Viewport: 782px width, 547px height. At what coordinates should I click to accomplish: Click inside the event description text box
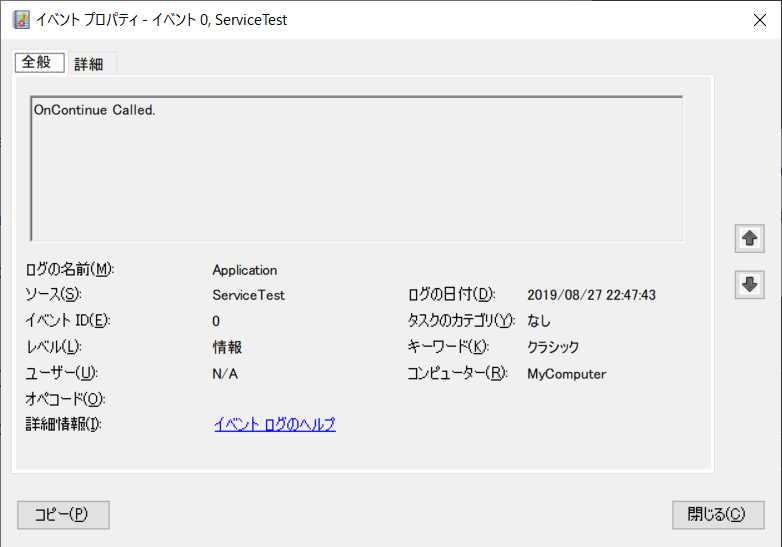pyautogui.click(x=357, y=180)
